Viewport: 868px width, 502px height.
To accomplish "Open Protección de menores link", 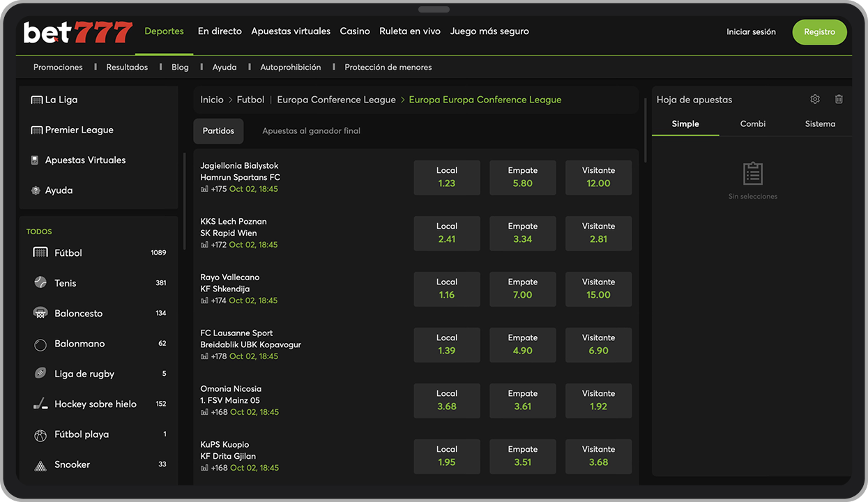I will click(388, 68).
